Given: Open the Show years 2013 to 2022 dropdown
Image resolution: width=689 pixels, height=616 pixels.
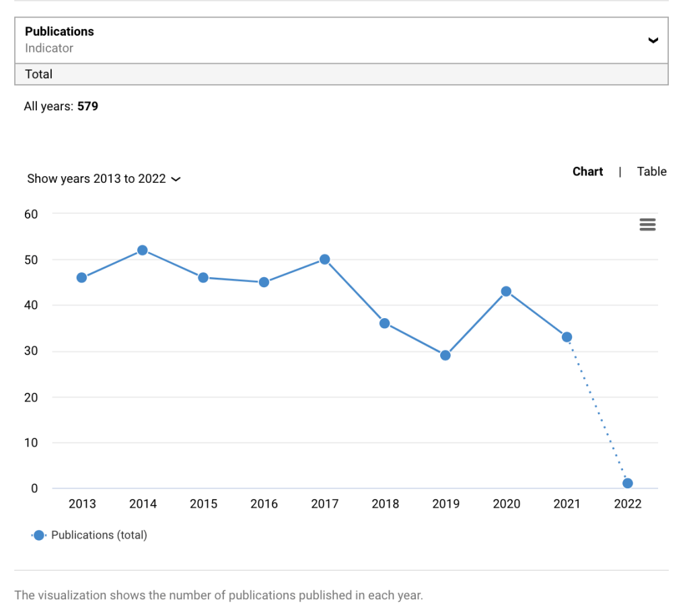Looking at the screenshot, I should pos(104,179).
